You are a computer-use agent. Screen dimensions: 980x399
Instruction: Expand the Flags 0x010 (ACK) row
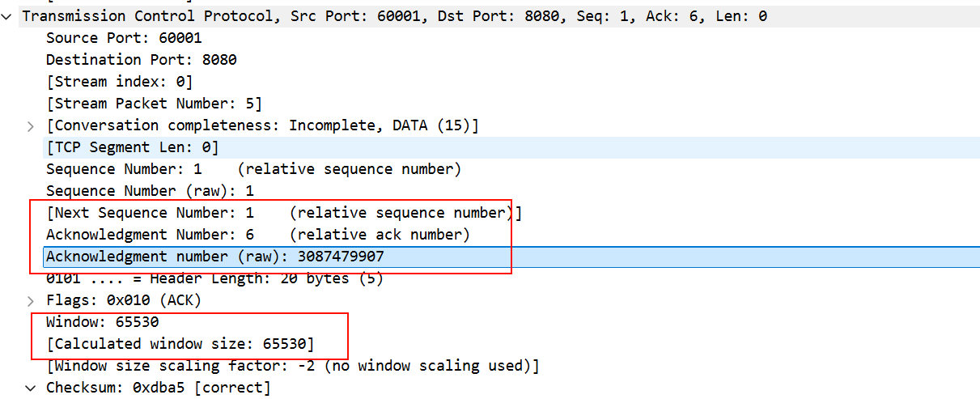[x=31, y=301]
